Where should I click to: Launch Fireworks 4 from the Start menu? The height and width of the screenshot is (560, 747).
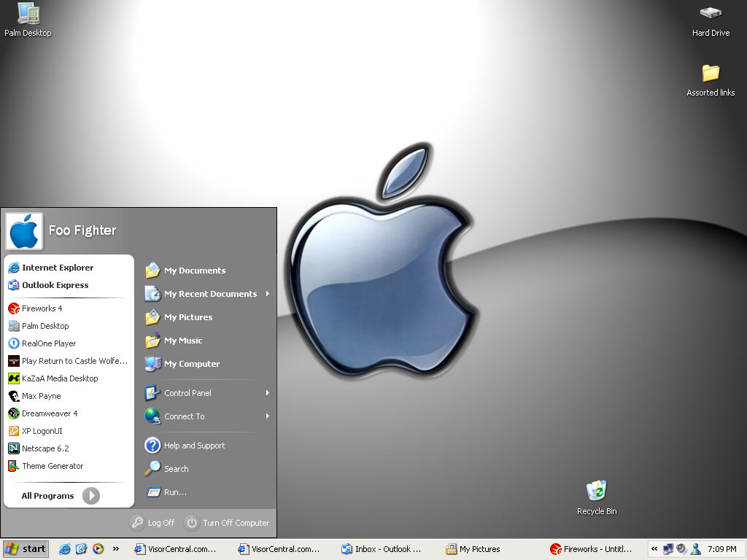click(x=42, y=308)
